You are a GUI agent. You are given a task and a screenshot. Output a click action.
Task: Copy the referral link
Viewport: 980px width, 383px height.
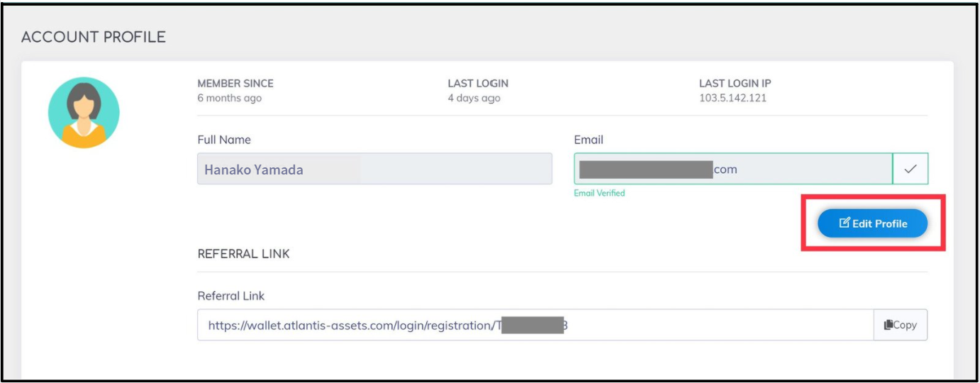coord(901,325)
